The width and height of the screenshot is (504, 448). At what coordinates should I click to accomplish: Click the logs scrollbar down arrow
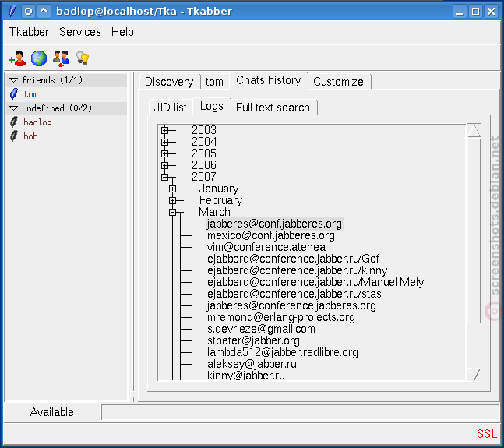point(474,375)
